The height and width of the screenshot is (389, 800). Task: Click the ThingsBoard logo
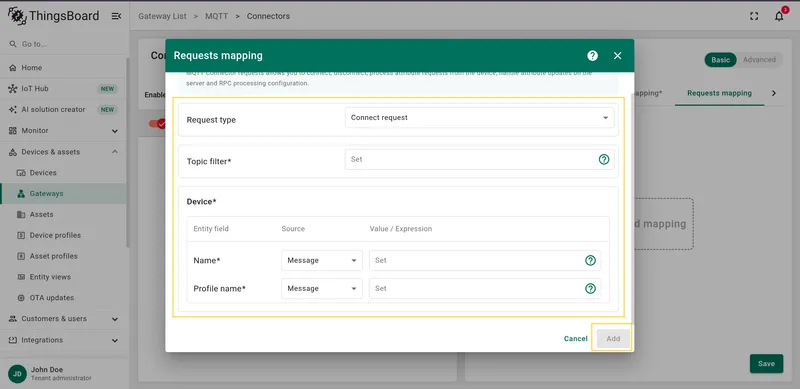pyautogui.click(x=54, y=16)
